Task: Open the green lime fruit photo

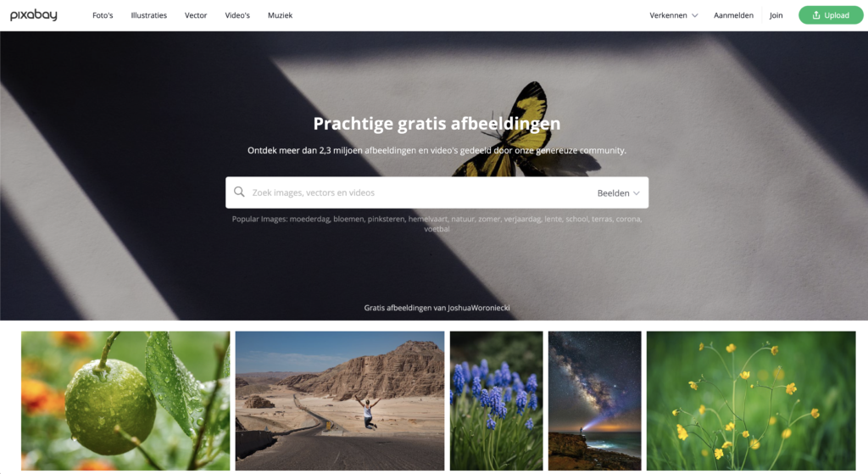Action: 125,401
